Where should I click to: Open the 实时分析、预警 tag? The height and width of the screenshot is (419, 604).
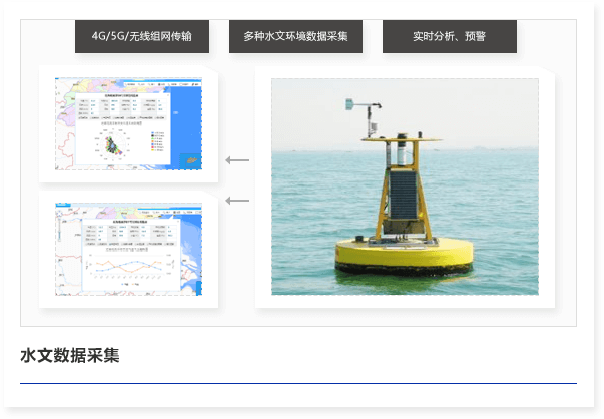449,37
